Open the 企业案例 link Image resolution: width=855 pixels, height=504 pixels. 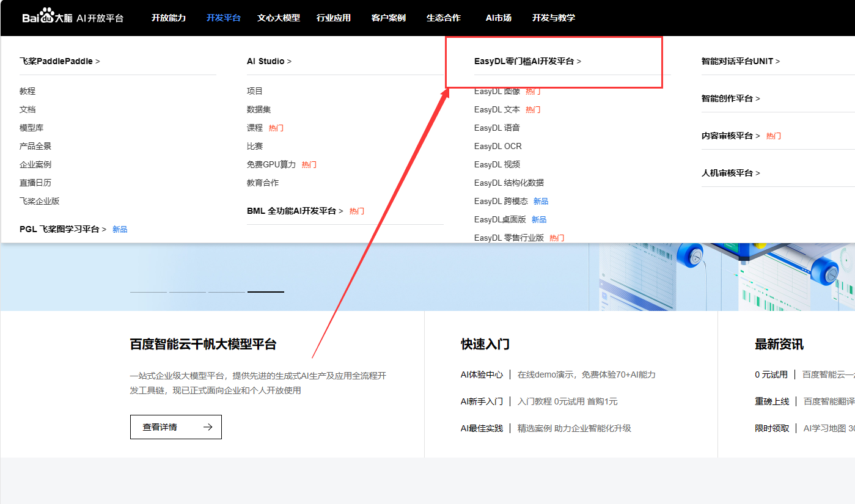tap(35, 164)
